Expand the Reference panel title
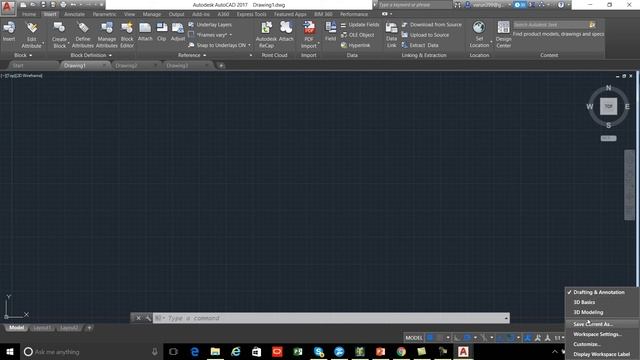This screenshot has height=360, width=640. coord(192,55)
